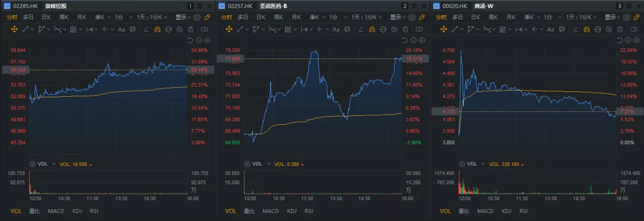
Task: Select the 量比 indicator tab in the 02285.HK panel
Action: tap(35, 211)
